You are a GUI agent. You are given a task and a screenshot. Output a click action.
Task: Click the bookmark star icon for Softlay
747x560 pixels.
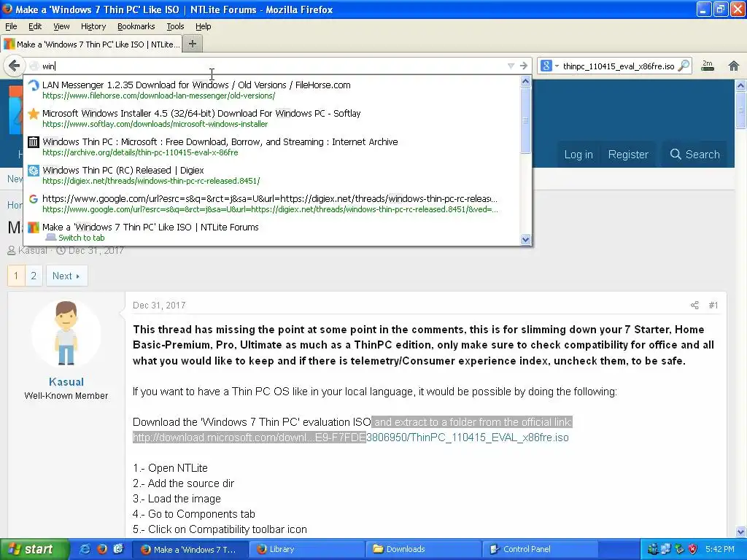coord(33,114)
